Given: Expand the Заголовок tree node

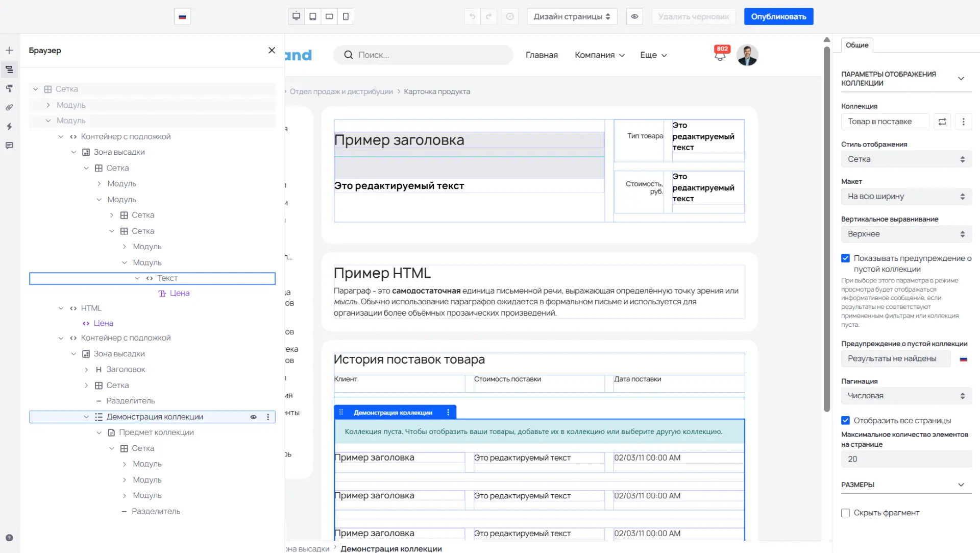Looking at the screenshot, I should [x=86, y=370].
